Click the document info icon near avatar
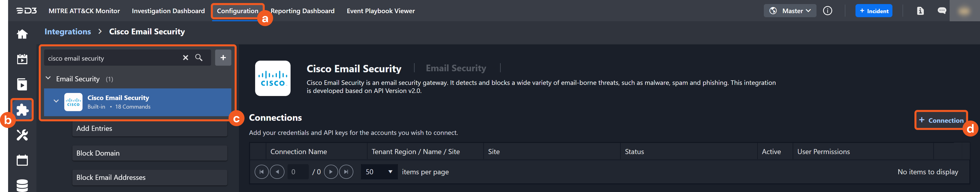This screenshot has height=192, width=980. (920, 11)
